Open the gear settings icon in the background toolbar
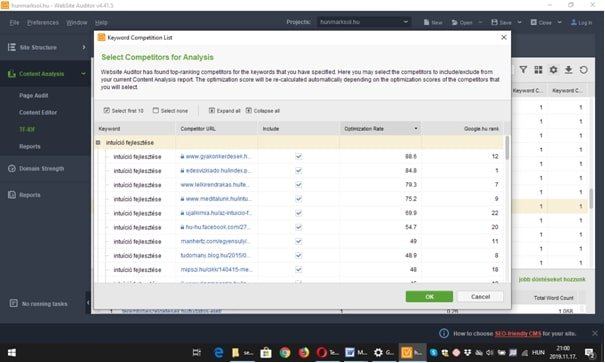605x363 pixels. (553, 70)
